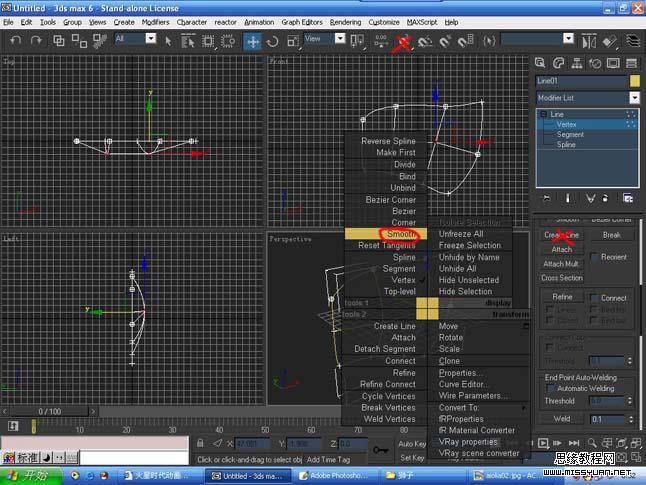Image resolution: width=646 pixels, height=485 pixels.
Task: Choose Weld Vertices in the quad menu
Action: tap(389, 419)
